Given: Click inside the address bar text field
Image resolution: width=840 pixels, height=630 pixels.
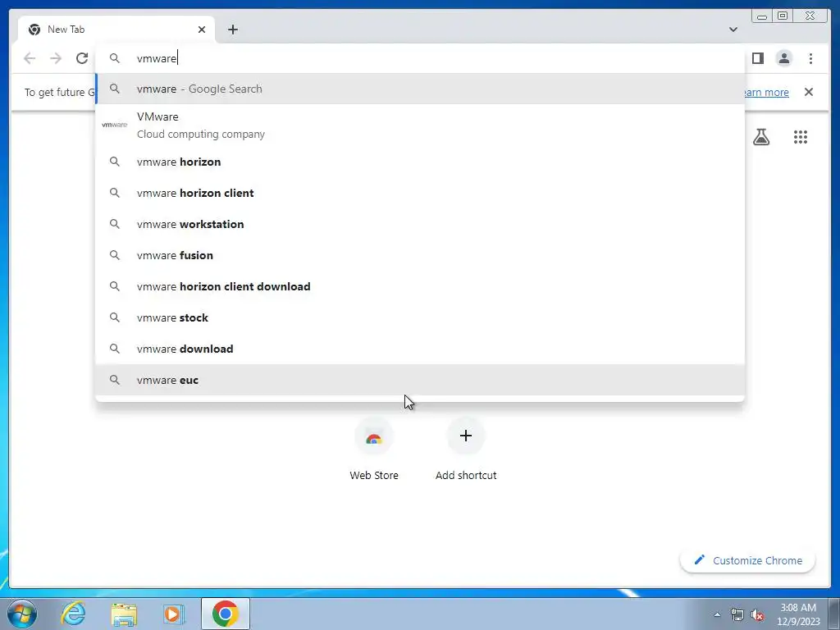Looking at the screenshot, I should click(x=420, y=58).
